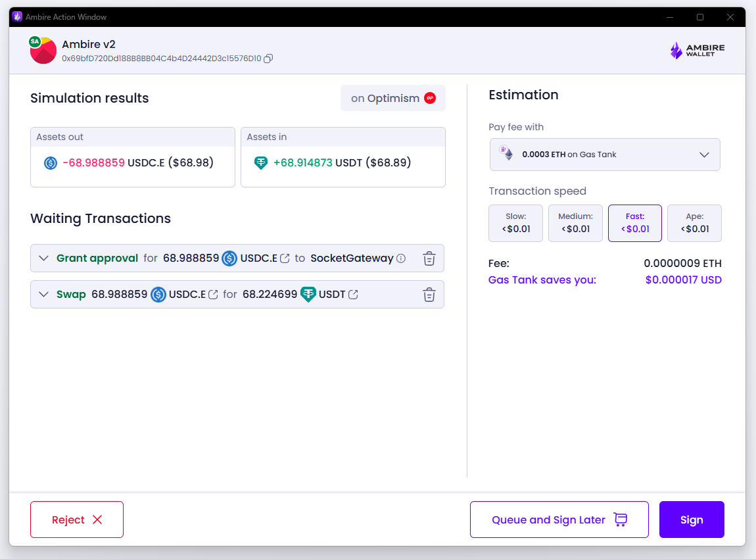Image resolution: width=756 pixels, height=559 pixels.
Task: Click the $0.000017 USD savings value
Action: [684, 279]
